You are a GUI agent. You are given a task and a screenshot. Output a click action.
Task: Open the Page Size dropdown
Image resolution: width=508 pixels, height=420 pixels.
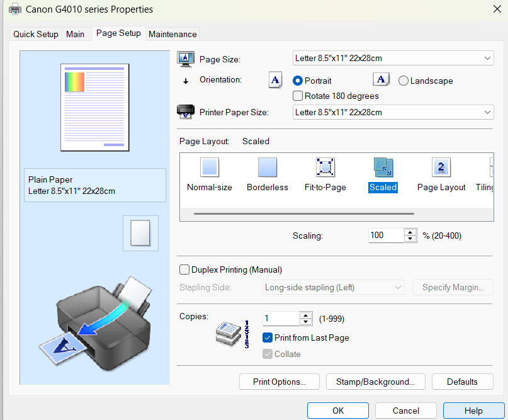point(393,59)
